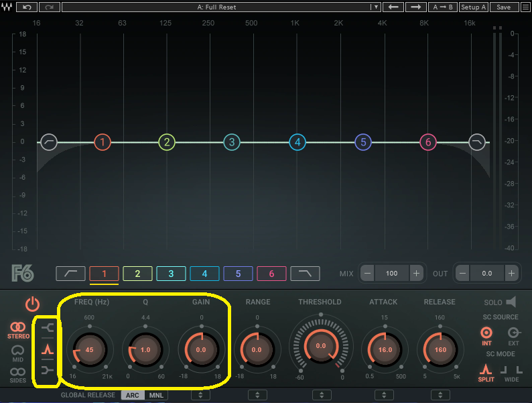The width and height of the screenshot is (532, 403).
Task: Load next preset with right arrow
Action: tap(416, 7)
